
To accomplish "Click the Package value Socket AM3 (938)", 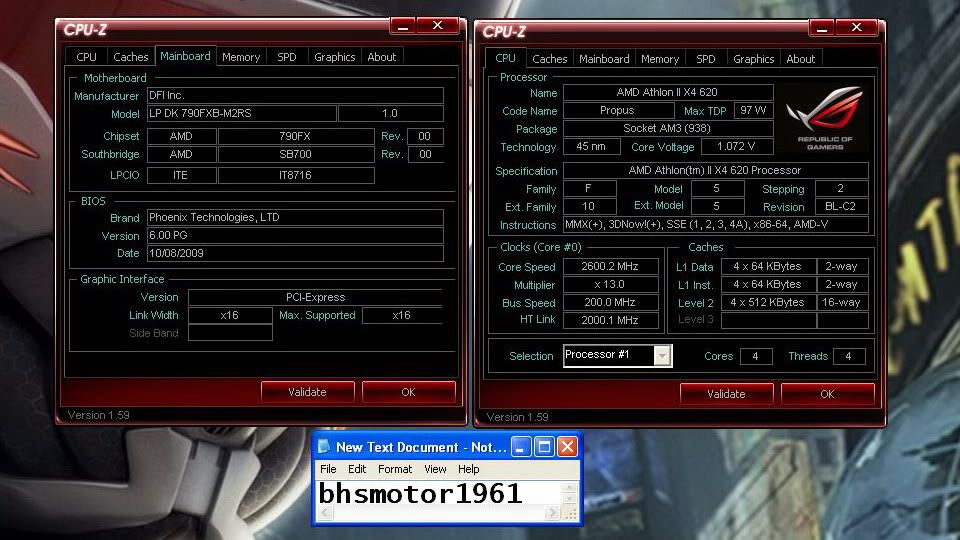I will point(668,129).
